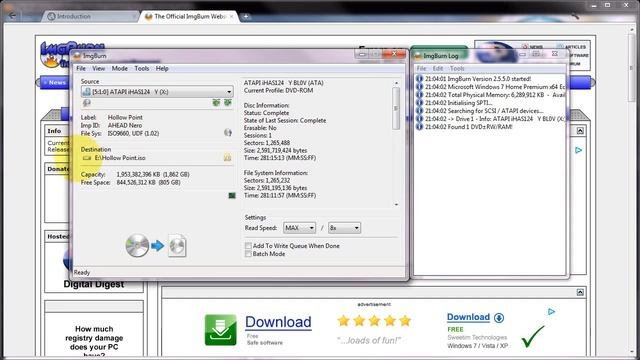Open Edit menu in ImgBurn Log window
Viewport: 640px width, 360px height.
coord(438,68)
